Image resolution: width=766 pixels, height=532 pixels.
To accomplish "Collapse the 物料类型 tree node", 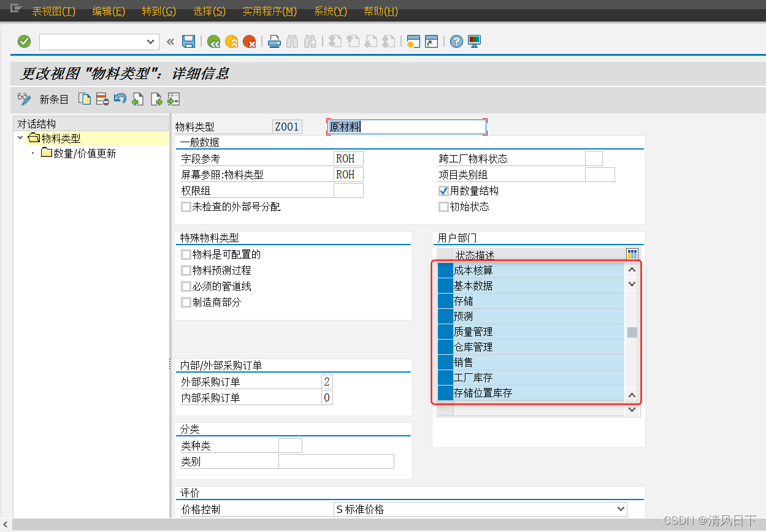I will pos(20,137).
